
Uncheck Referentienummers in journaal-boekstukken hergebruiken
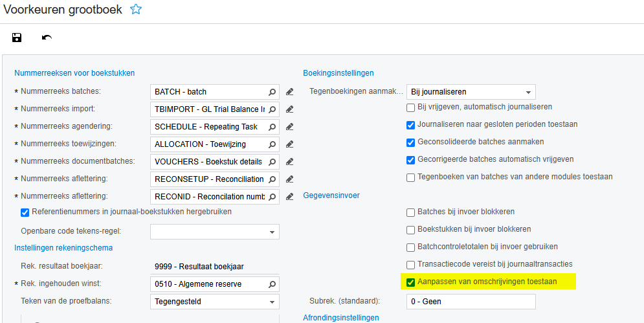point(25,212)
